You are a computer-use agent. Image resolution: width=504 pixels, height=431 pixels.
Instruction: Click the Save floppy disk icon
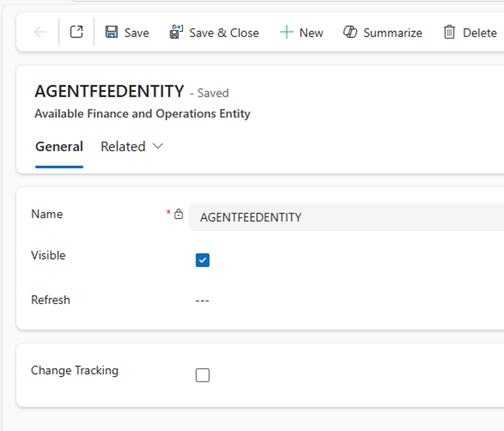coord(112,32)
